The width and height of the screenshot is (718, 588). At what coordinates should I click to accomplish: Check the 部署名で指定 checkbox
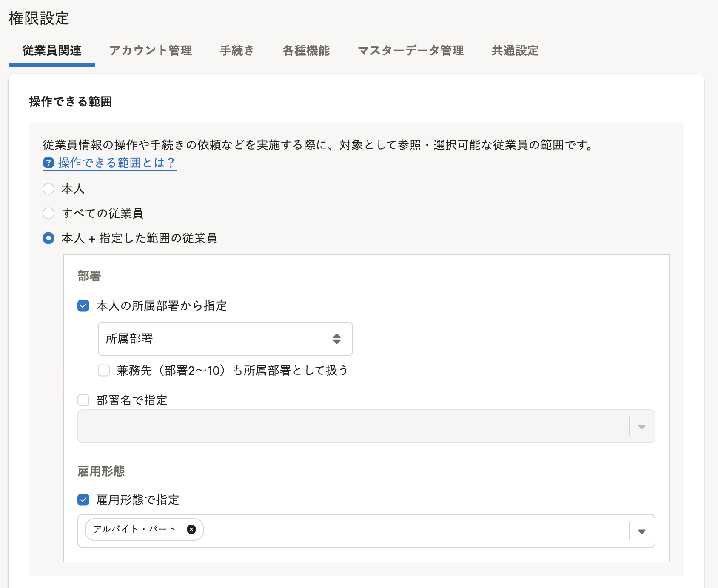(83, 400)
